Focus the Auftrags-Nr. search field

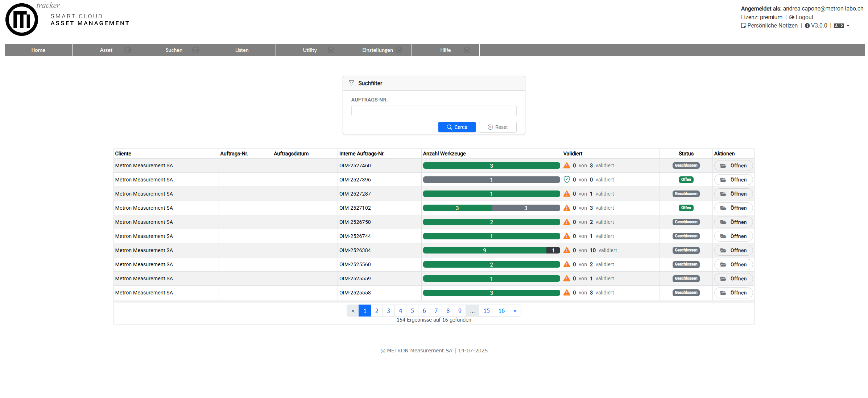tap(434, 111)
